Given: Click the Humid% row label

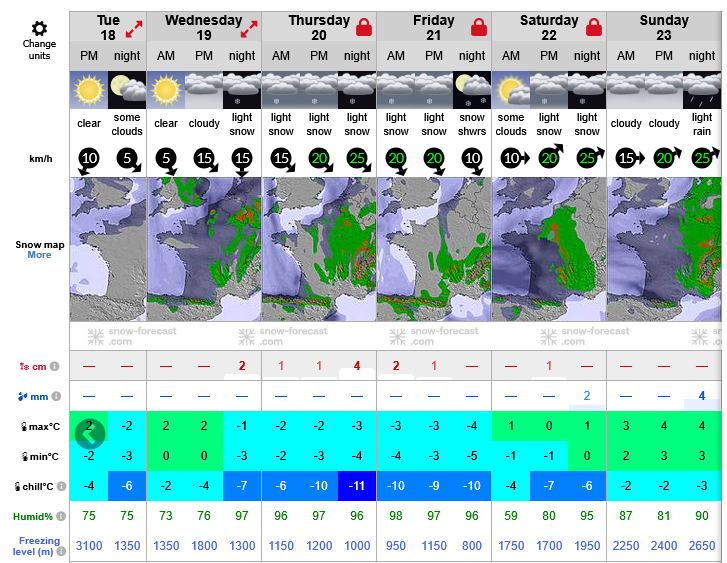Looking at the screenshot, I should pyautogui.click(x=33, y=516).
